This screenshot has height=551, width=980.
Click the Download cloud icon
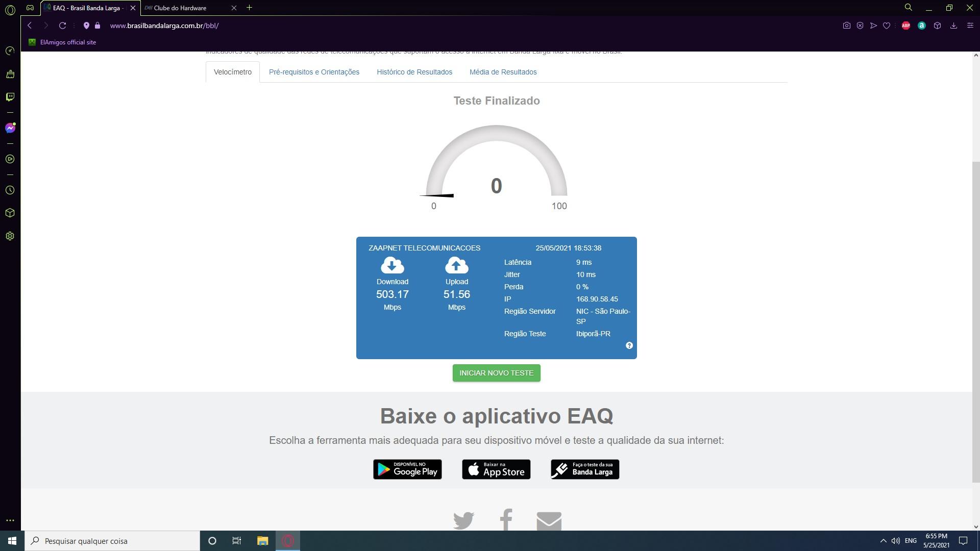393,265
